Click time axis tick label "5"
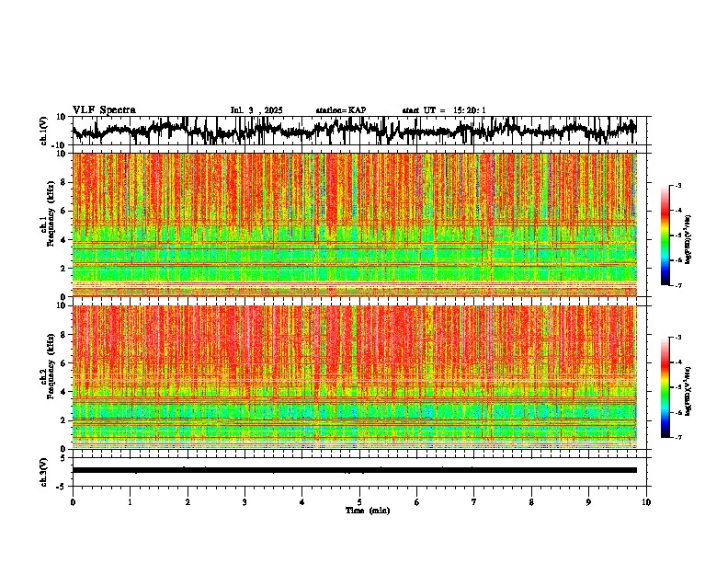Viewport: 728px width, 563px height. click(359, 502)
